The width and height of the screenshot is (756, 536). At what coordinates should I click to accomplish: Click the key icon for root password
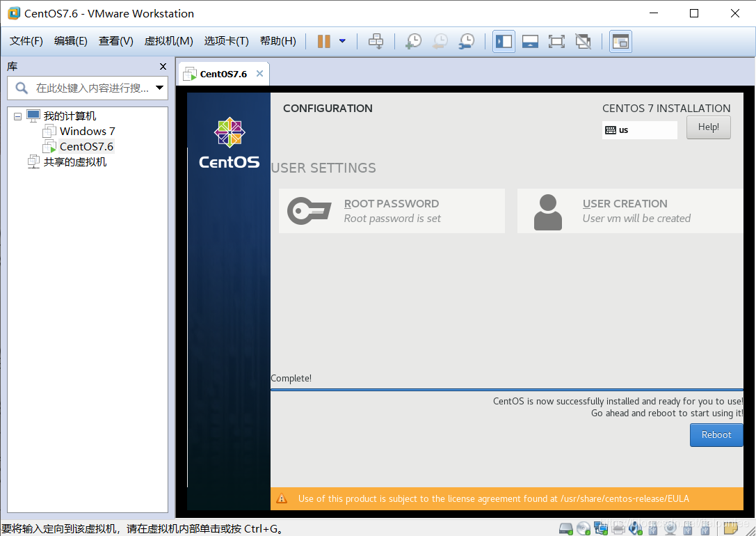pos(309,211)
